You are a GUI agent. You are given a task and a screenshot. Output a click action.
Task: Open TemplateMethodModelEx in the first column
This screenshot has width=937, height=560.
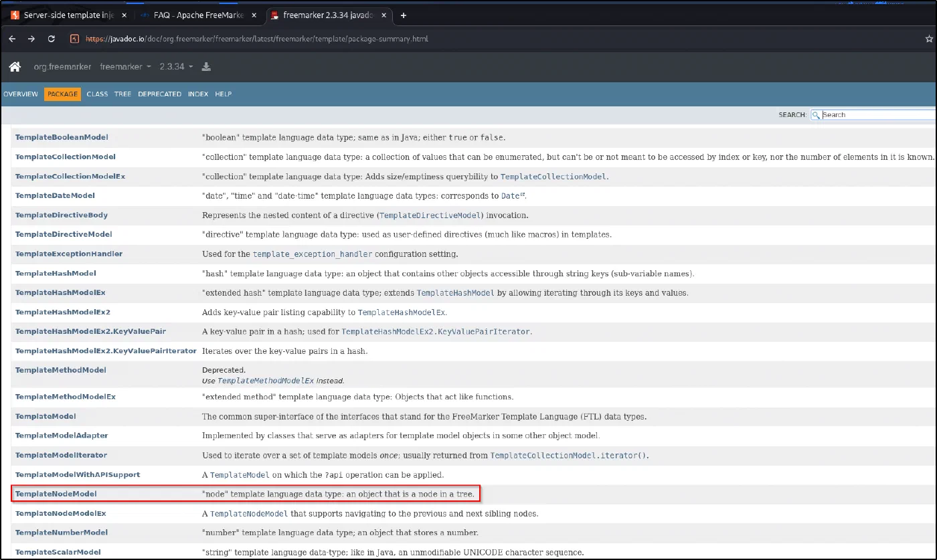(66, 396)
